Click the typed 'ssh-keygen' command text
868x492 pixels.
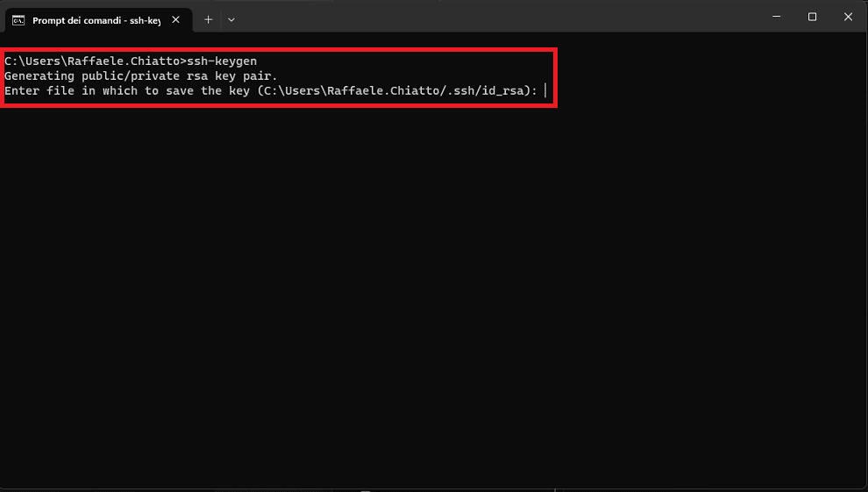click(222, 61)
